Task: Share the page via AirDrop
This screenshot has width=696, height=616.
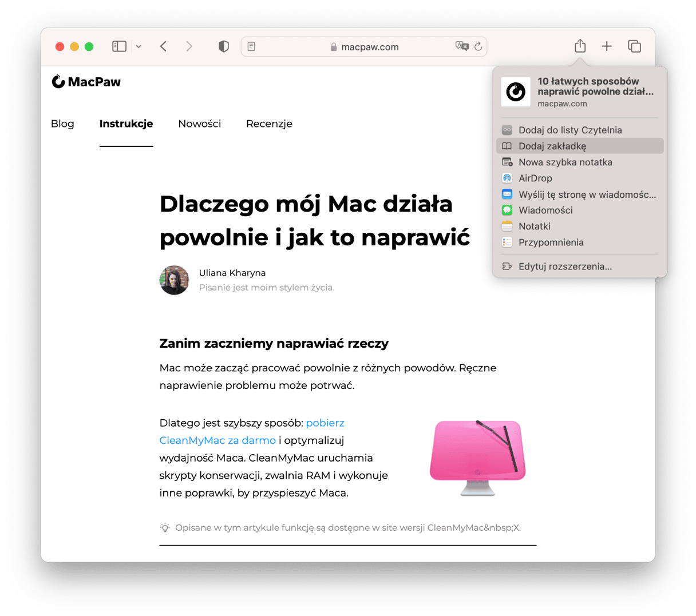Action: (x=580, y=178)
